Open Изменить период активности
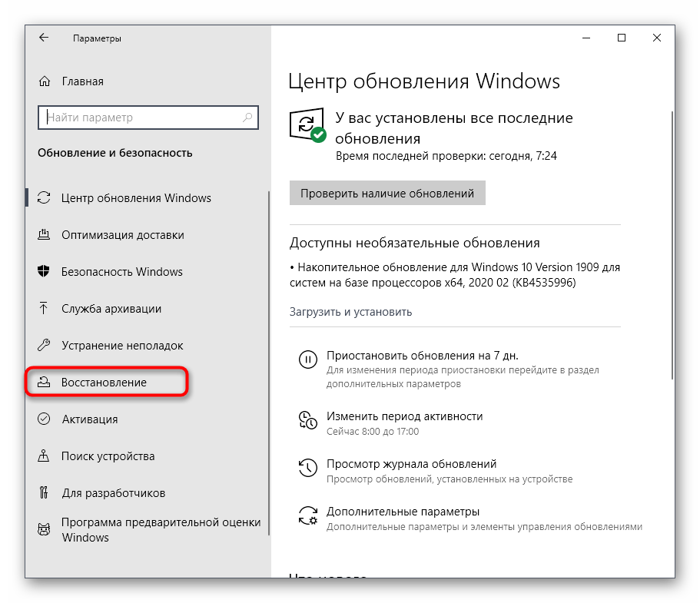700x603 pixels. point(404,416)
